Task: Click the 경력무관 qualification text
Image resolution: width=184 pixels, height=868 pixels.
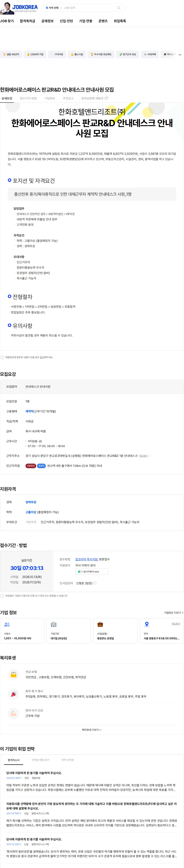Action: coord(31,502)
